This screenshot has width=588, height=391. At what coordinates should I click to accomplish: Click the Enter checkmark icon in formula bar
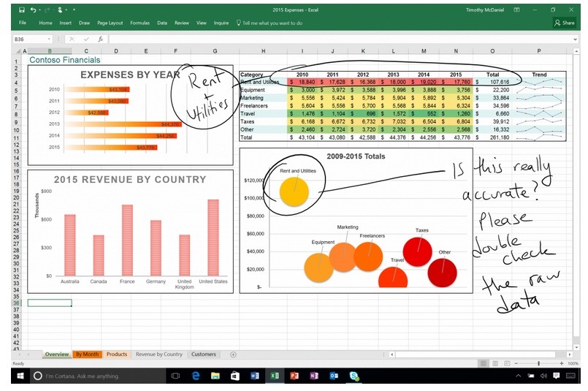86,39
